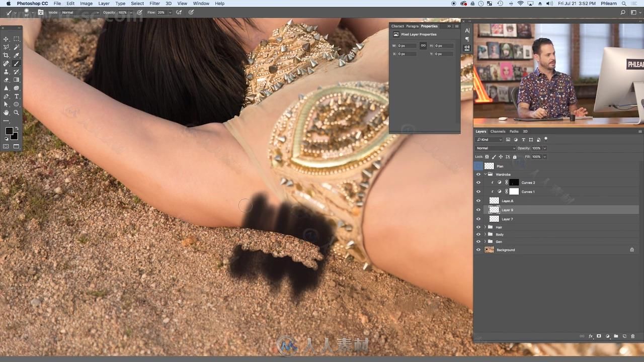Click the Width field in Properties
Viewport: 644px width, 362px height.
(x=407, y=46)
